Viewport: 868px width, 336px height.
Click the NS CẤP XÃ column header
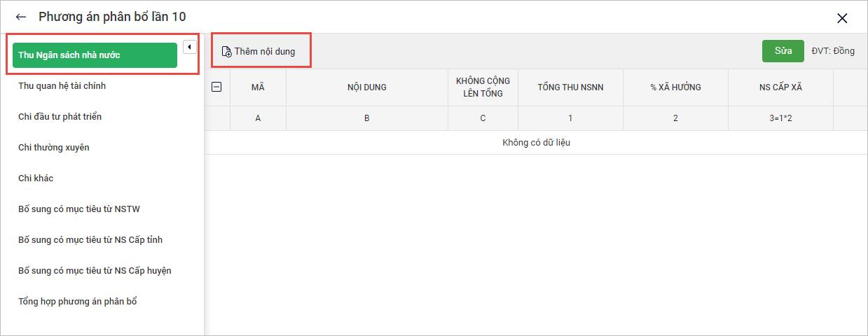[x=780, y=87]
